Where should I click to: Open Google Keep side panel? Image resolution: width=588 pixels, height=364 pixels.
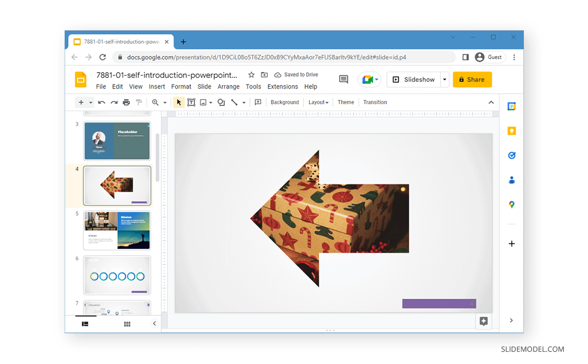click(512, 131)
